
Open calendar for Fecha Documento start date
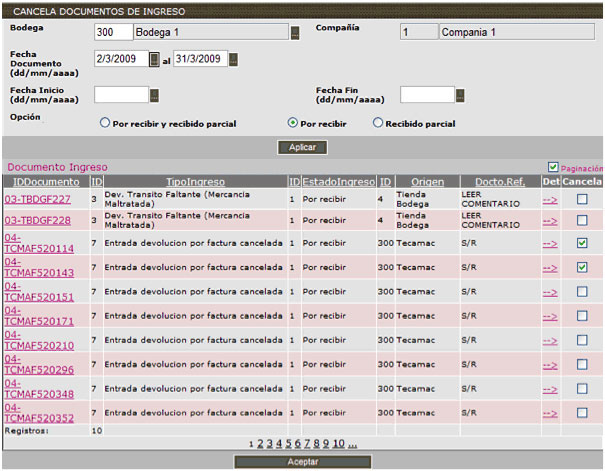tap(154, 59)
